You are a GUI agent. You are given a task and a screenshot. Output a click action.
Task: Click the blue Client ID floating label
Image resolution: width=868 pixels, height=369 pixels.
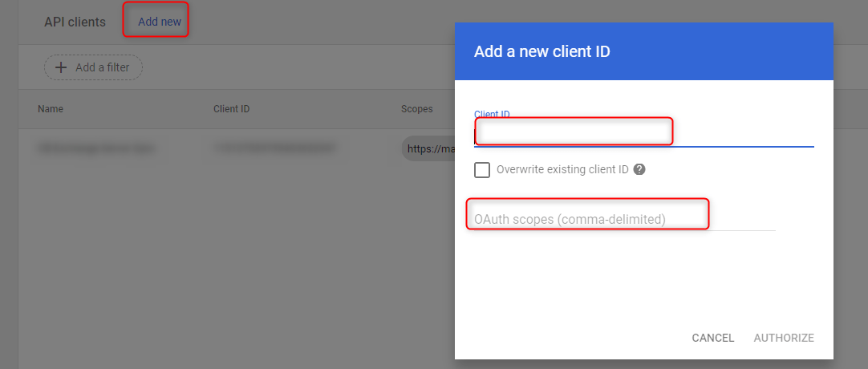(492, 114)
